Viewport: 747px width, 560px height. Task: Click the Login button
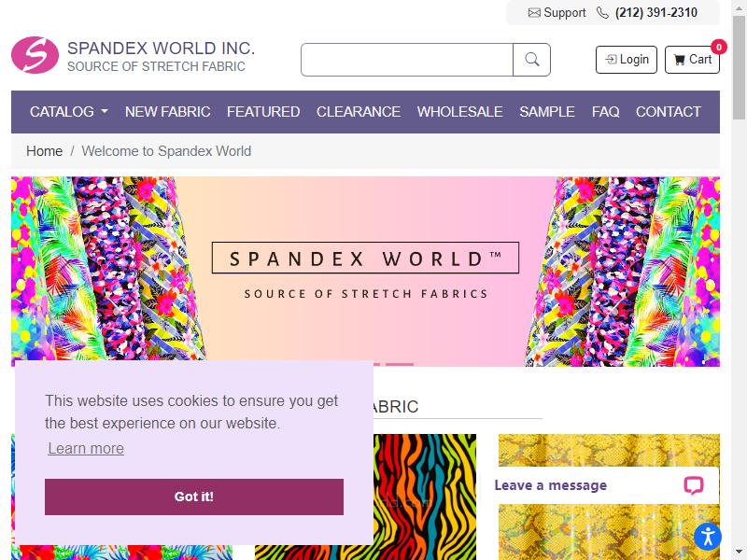[x=627, y=60]
